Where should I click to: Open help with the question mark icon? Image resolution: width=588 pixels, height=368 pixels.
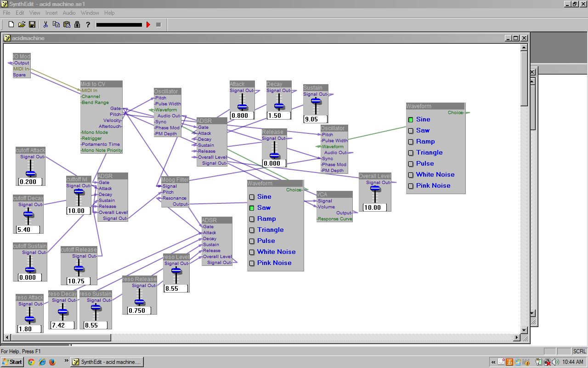88,24
